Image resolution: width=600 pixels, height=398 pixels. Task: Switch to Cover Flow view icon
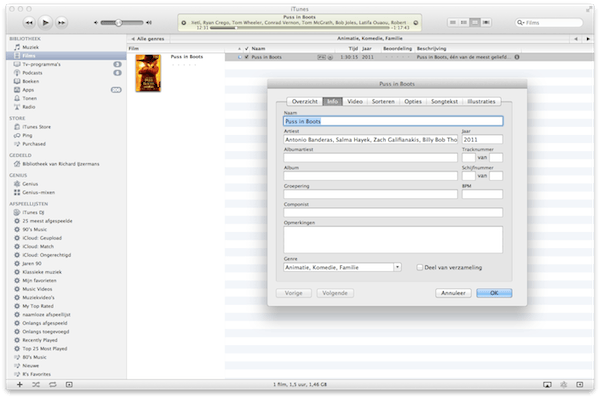[x=486, y=23]
